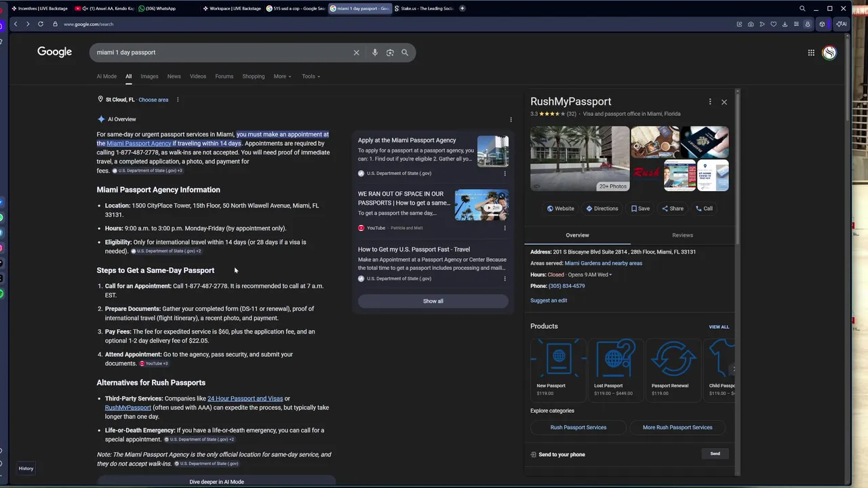Click Show all sources button
868x488 pixels.
(x=433, y=301)
